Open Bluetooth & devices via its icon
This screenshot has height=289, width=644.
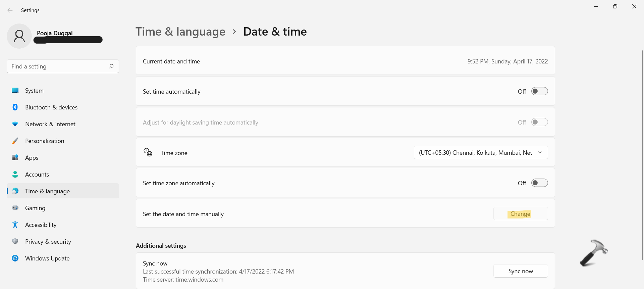point(15,107)
